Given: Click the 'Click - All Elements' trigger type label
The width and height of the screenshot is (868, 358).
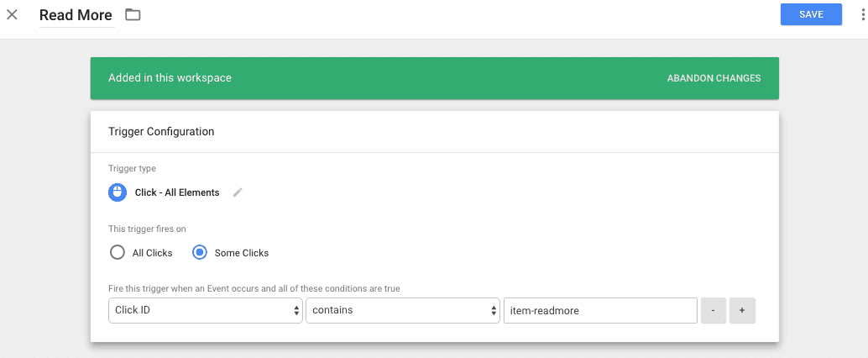Looking at the screenshot, I should (x=177, y=192).
